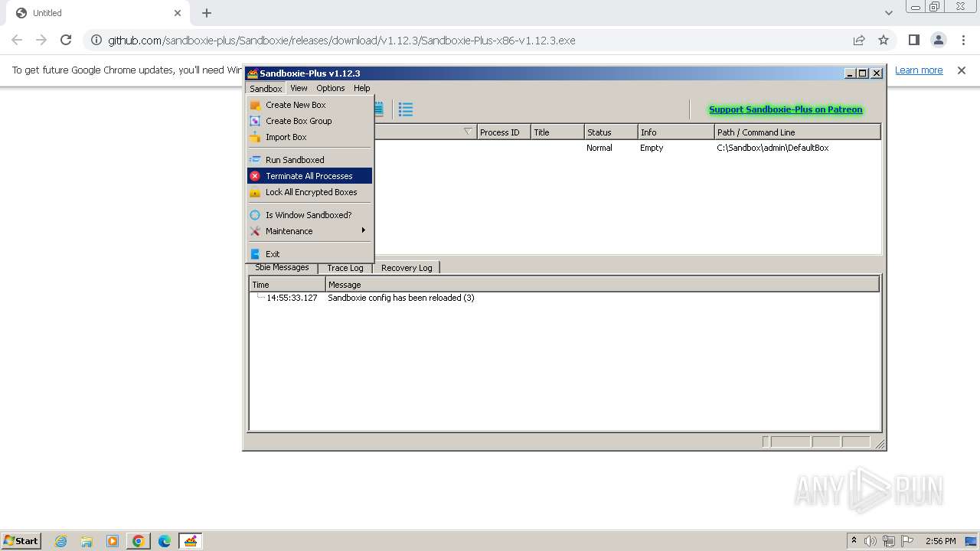Click the blue Exit door icon
The width and height of the screenshot is (980, 551).
[x=255, y=254]
